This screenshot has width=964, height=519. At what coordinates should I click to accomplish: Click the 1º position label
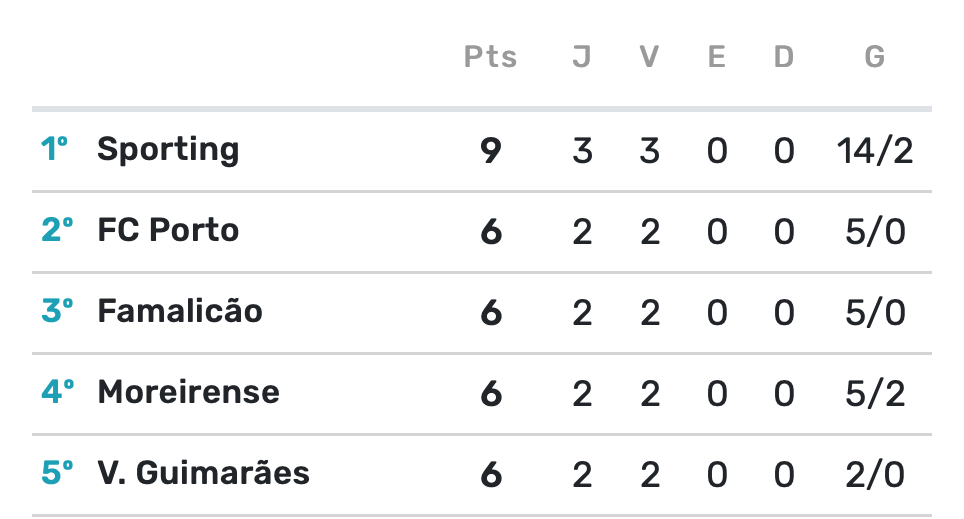point(54,149)
